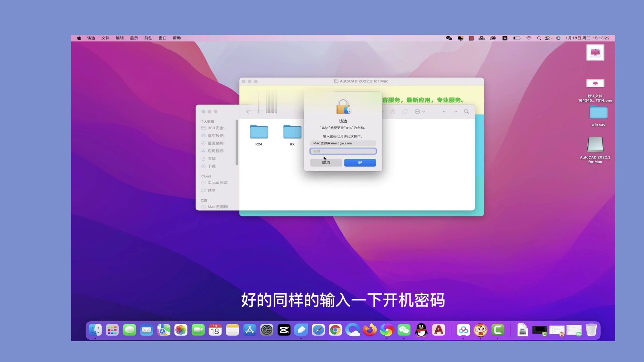The width and height of the screenshot is (644, 362).
Task: Click the Mac资源网 maccgw.com username field
Action: [343, 143]
